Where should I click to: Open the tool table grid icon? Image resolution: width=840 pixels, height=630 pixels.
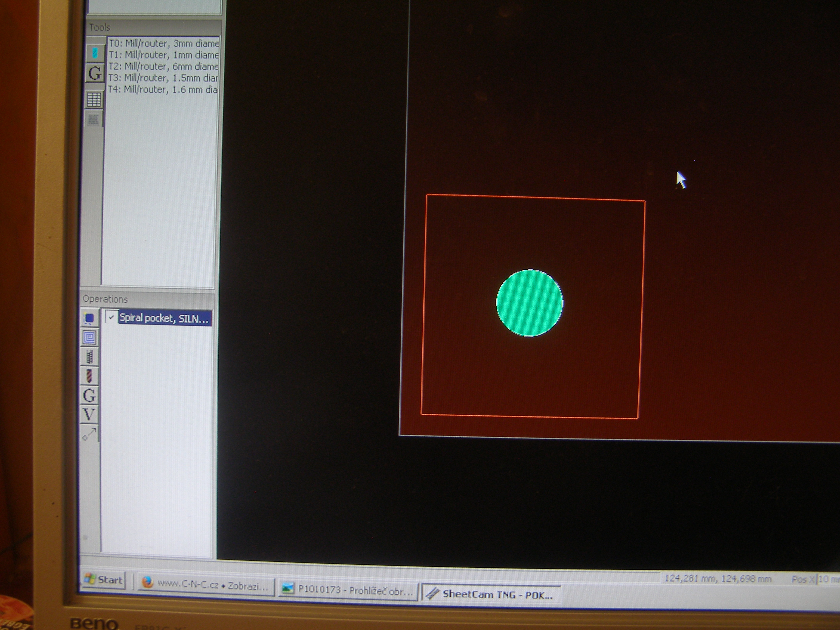click(94, 100)
